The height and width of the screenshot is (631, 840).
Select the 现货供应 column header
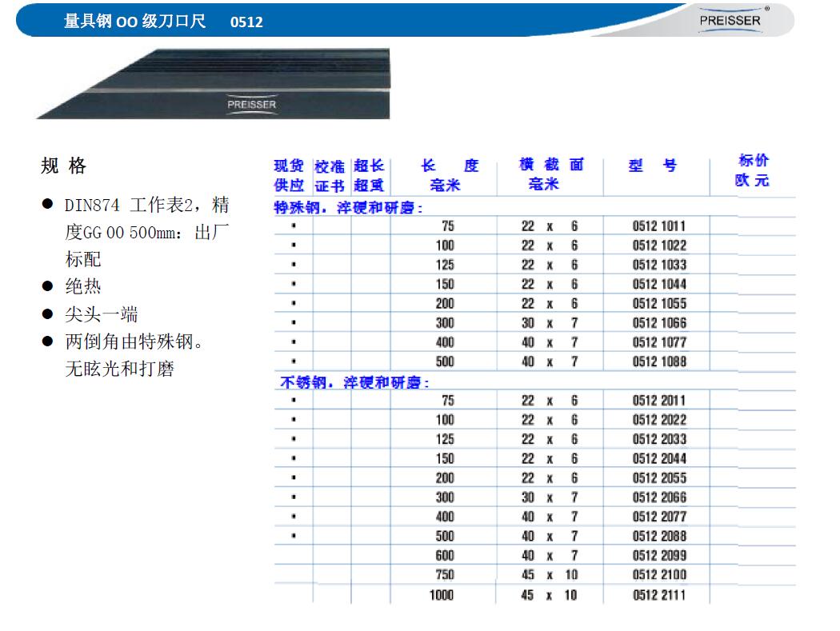click(289, 175)
